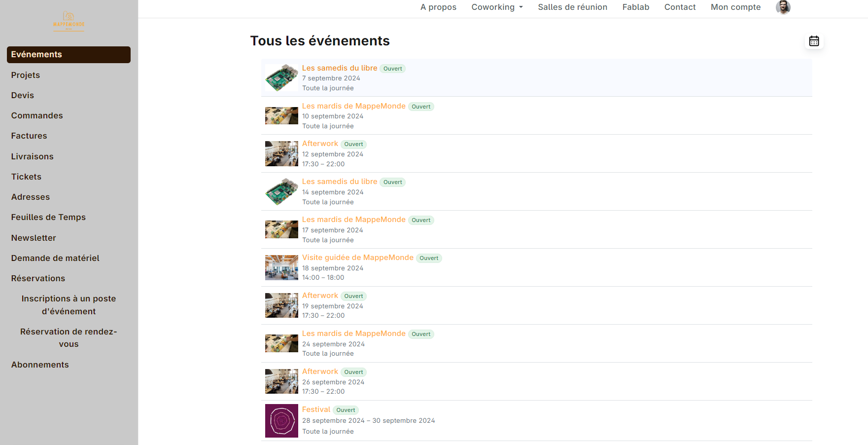This screenshot has height=445, width=868.
Task: Open the Festival event link
Action: 316,409
